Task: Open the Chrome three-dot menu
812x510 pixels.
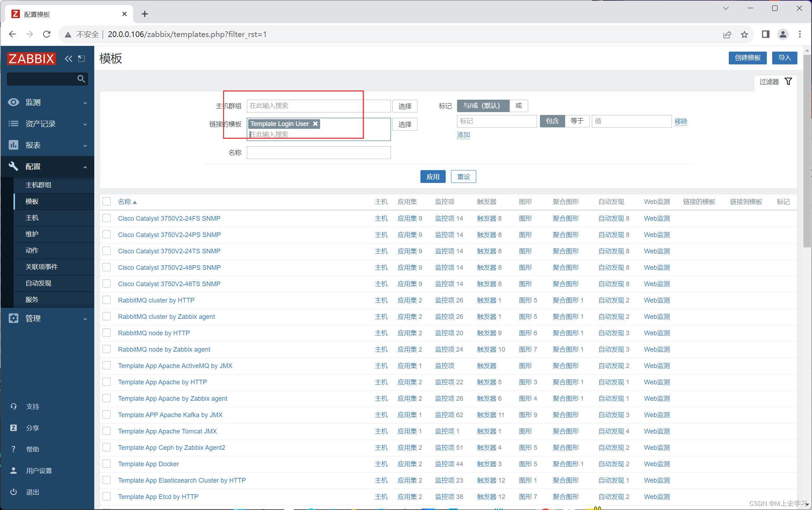Action: click(800, 34)
